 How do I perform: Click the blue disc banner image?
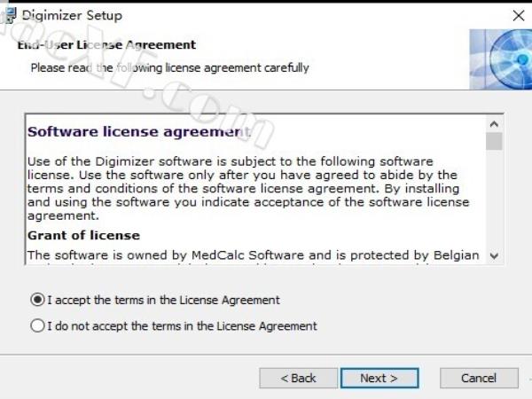click(x=501, y=59)
